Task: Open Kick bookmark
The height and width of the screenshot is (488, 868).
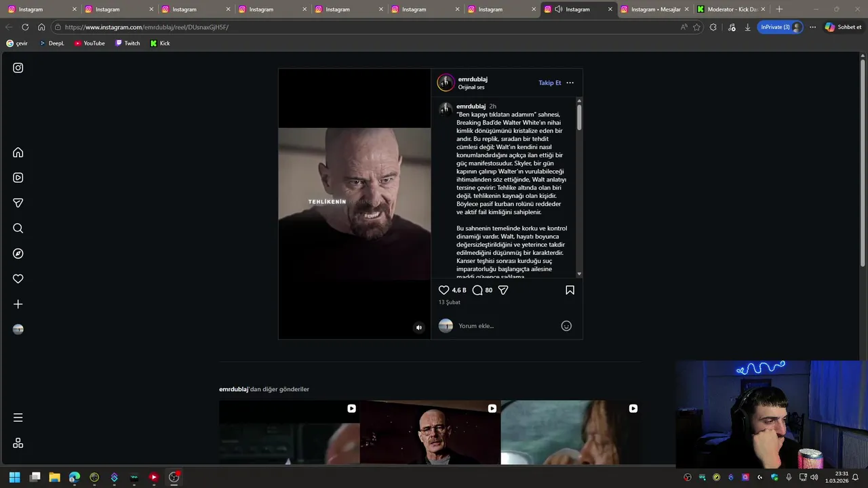Action: click(x=160, y=43)
